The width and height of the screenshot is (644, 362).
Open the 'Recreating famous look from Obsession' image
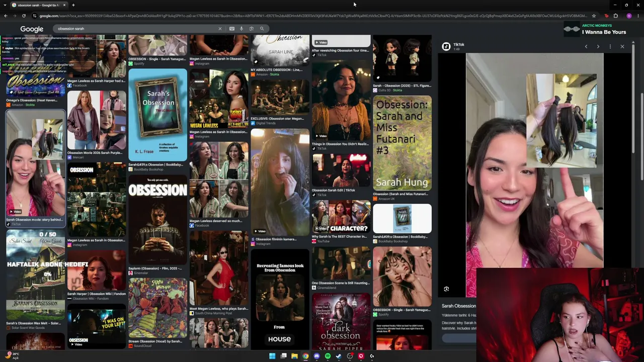[280, 299]
